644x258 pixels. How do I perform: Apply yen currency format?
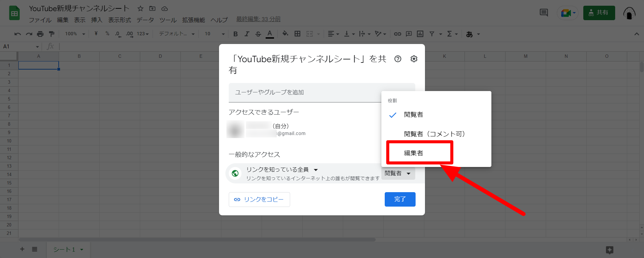[96, 34]
